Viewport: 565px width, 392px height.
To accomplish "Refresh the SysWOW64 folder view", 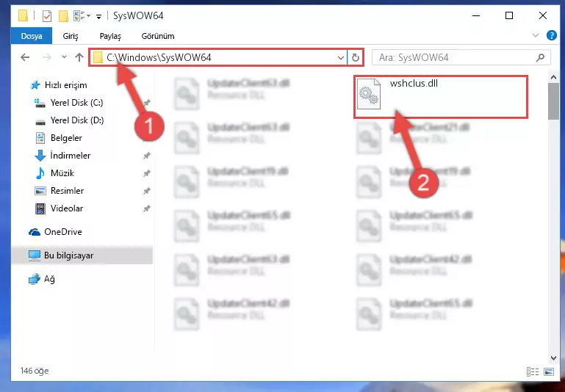I will [356, 57].
